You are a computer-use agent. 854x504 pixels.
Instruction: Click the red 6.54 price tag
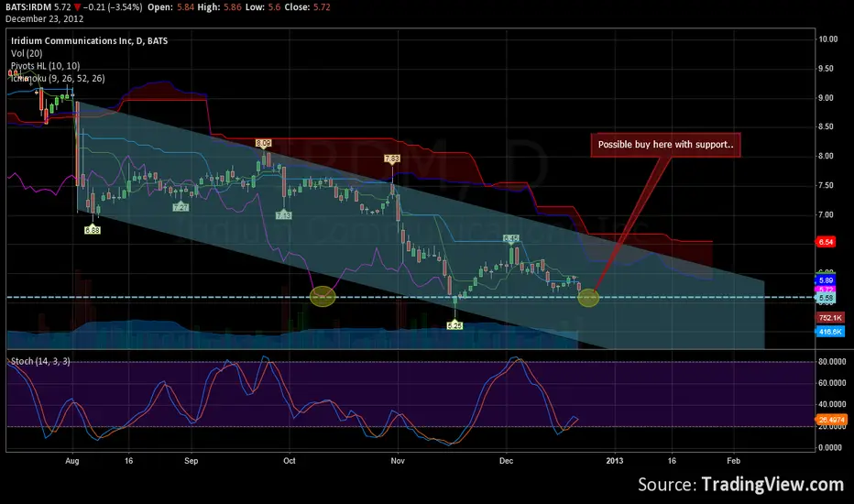point(826,242)
